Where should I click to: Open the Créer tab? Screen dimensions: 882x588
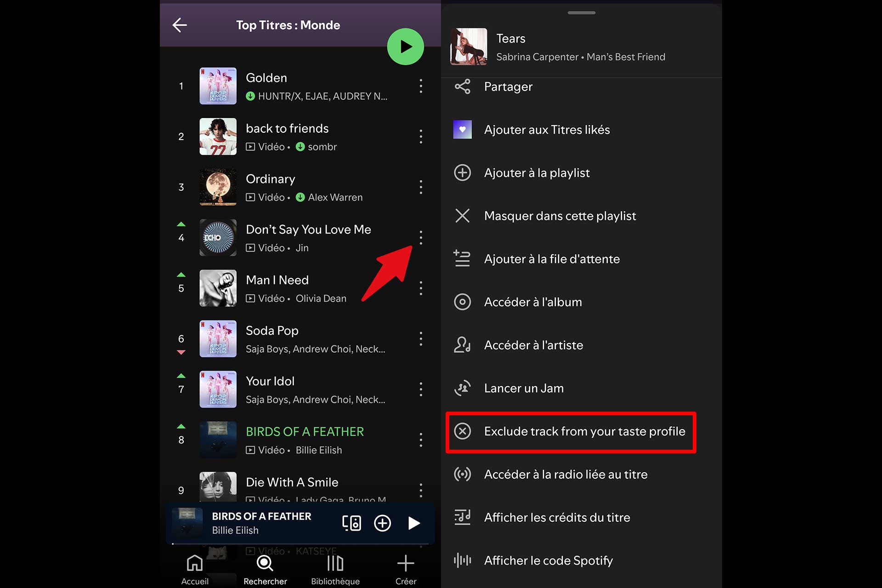pyautogui.click(x=406, y=569)
